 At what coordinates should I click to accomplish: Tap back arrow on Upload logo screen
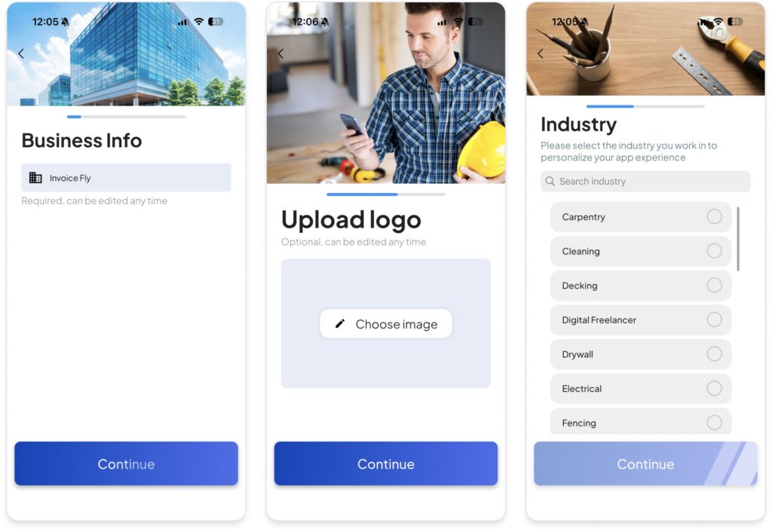click(280, 54)
